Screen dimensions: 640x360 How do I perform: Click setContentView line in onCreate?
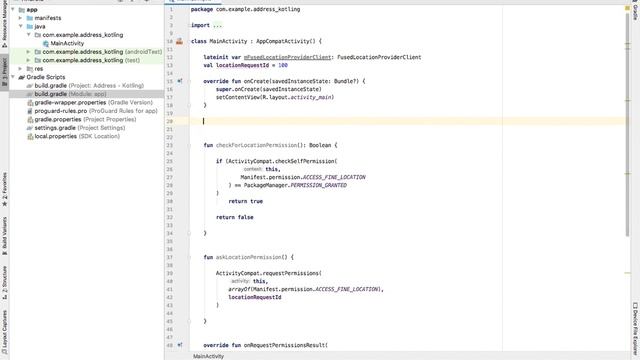click(275, 97)
